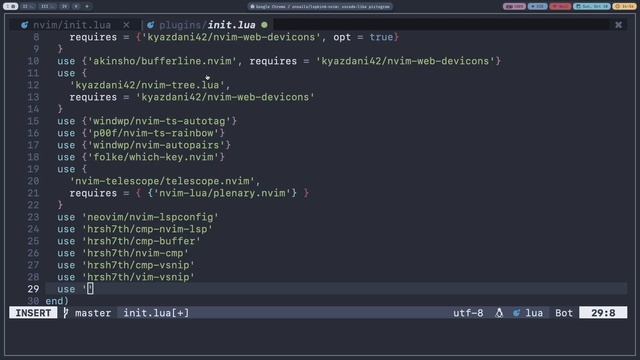The image size is (640, 360).
Task: Click 'hrsh7th/vim-vsnip' on line 28
Action: click(138, 277)
